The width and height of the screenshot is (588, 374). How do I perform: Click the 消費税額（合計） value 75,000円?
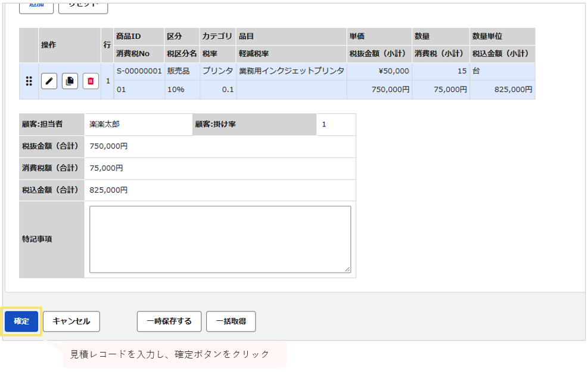(106, 168)
